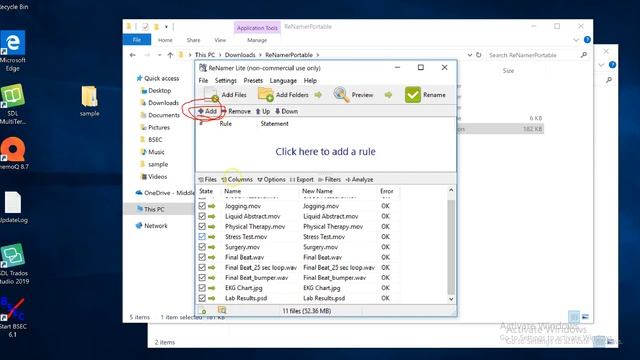This screenshot has height=360, width=640.
Task: Open Microsoft Edge desktop icon
Action: point(13,51)
